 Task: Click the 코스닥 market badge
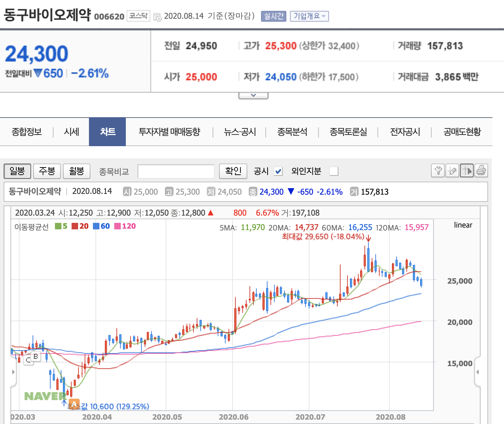(138, 16)
